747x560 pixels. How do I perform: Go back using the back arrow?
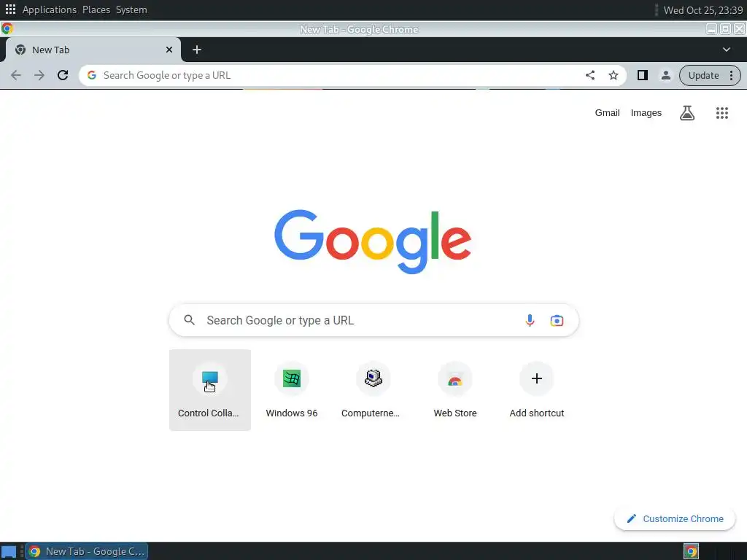pos(16,75)
